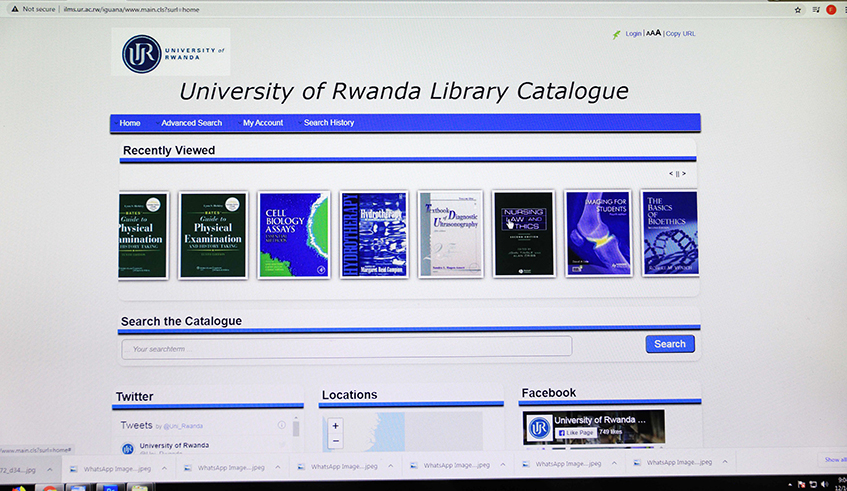This screenshot has height=491, width=847.
Task: Pause the Recently Viewed carousel
Action: [x=677, y=174]
